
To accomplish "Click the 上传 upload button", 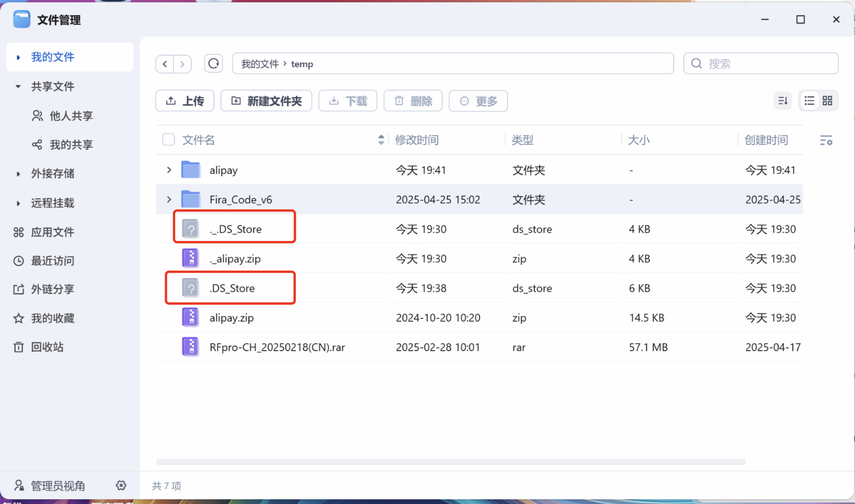I will (185, 101).
